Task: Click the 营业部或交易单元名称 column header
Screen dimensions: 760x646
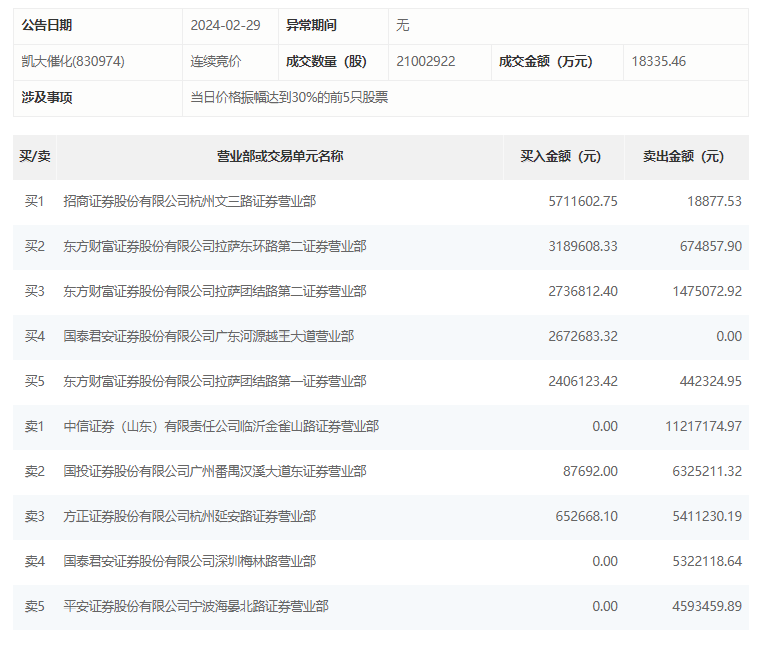Action: [280, 157]
